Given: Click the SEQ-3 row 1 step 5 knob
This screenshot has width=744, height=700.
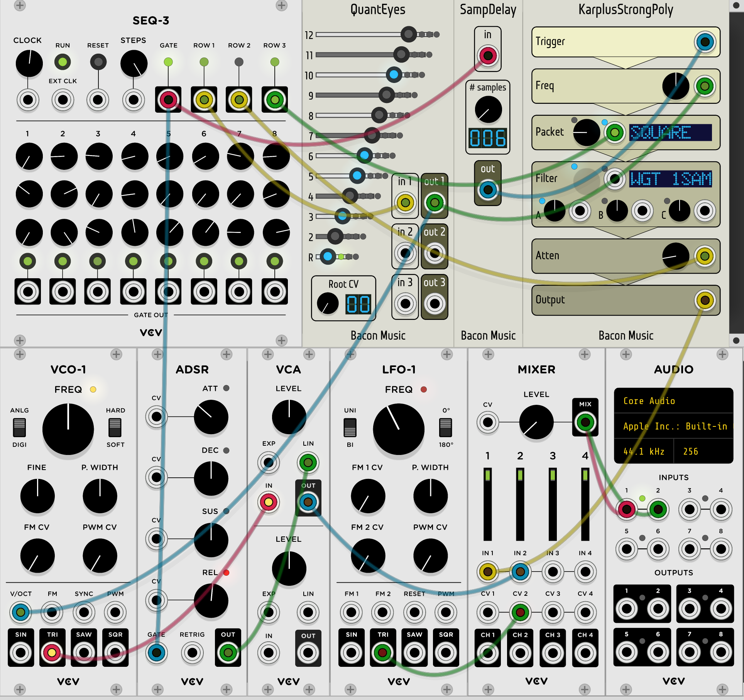Looking at the screenshot, I should tap(170, 156).
